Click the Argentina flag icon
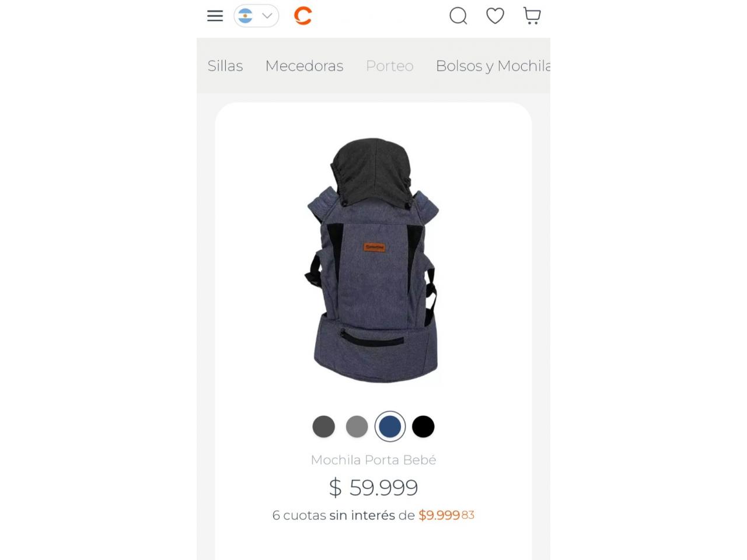 (x=246, y=16)
